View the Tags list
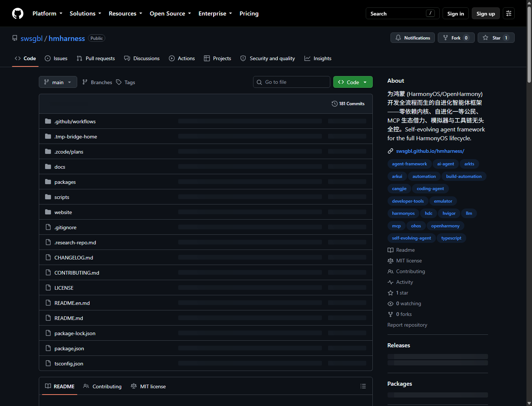The width and height of the screenshot is (532, 406). [x=126, y=82]
